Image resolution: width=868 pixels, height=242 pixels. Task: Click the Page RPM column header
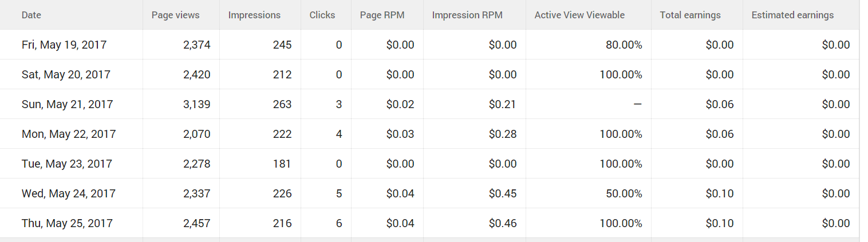tap(382, 15)
